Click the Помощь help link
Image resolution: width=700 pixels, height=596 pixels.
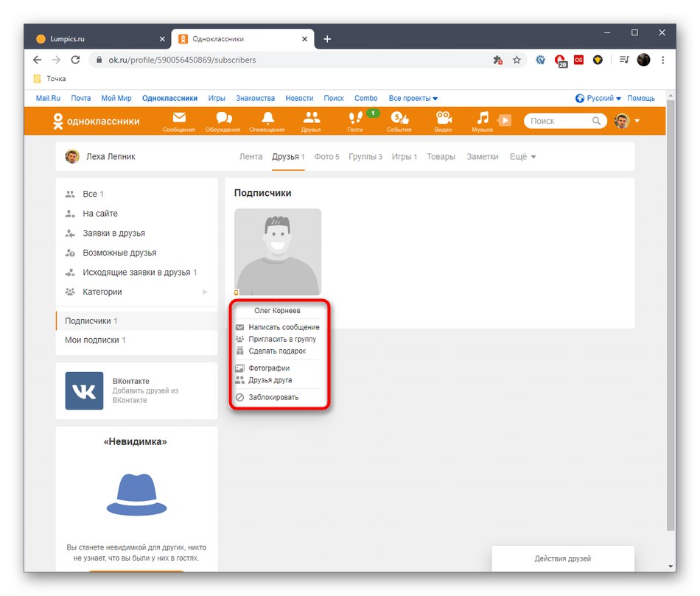[x=640, y=98]
